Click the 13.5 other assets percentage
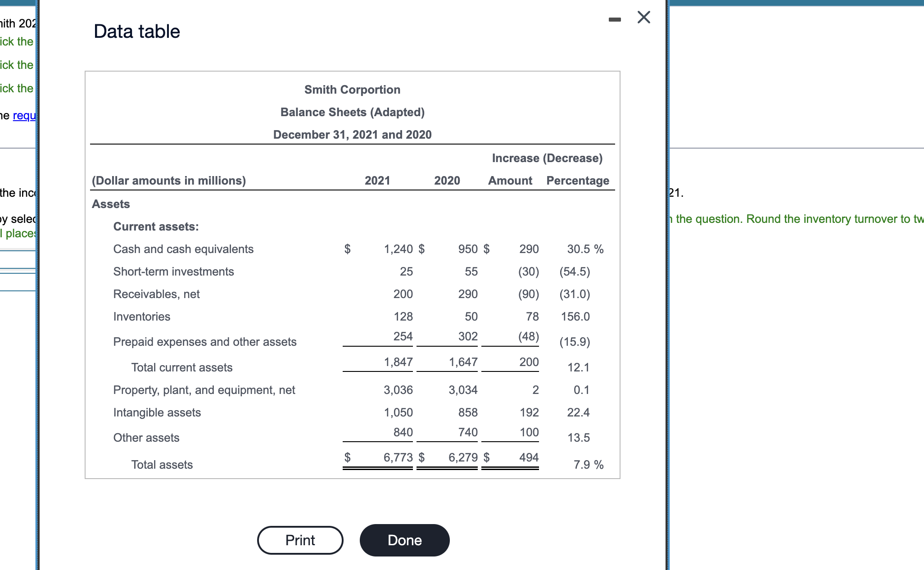This screenshot has width=924, height=570. coord(578,438)
